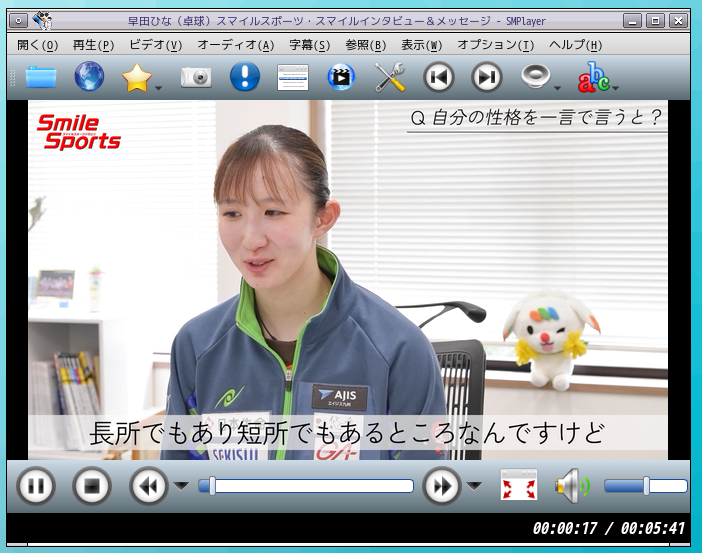Open the 開く(O) menu

pos(38,45)
